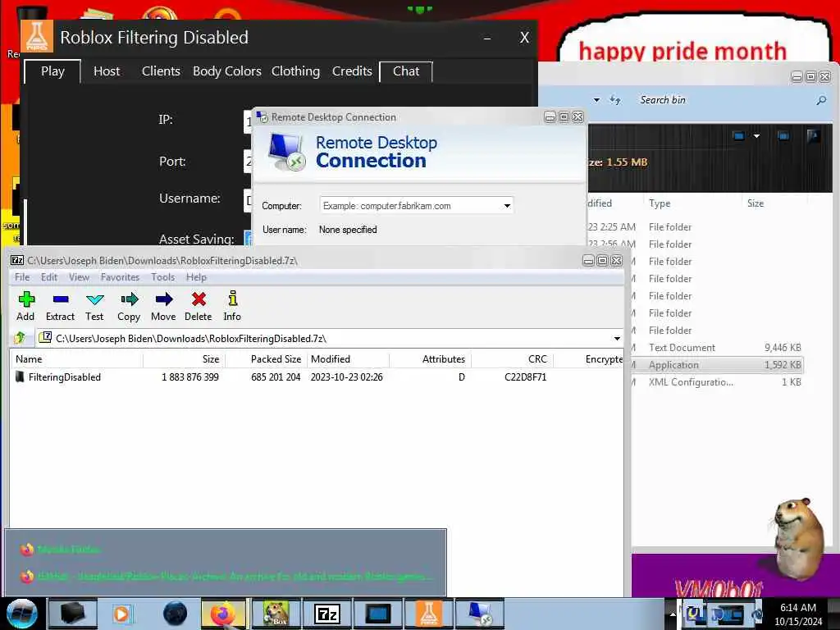840x630 pixels.
Task: Go up one folder level in 7-Zip
Action: point(21,338)
